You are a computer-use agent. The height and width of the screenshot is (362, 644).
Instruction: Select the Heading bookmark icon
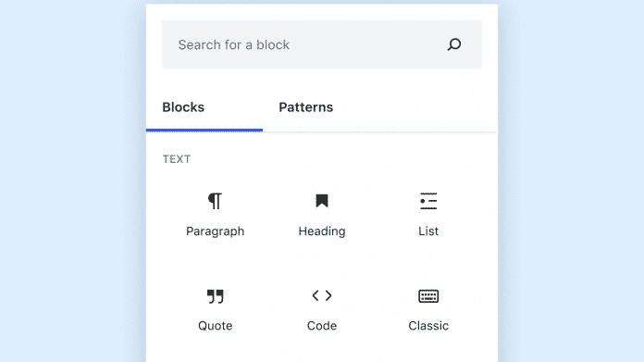(x=322, y=201)
